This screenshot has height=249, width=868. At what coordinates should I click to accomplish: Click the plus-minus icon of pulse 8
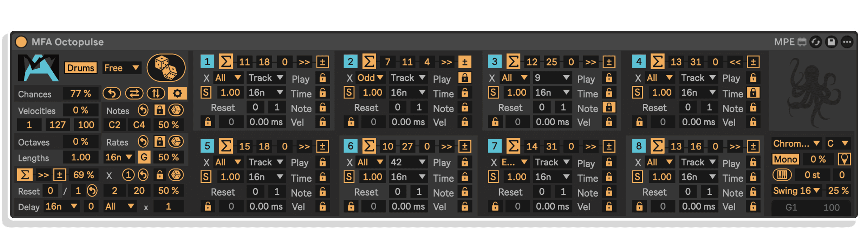coord(753,146)
